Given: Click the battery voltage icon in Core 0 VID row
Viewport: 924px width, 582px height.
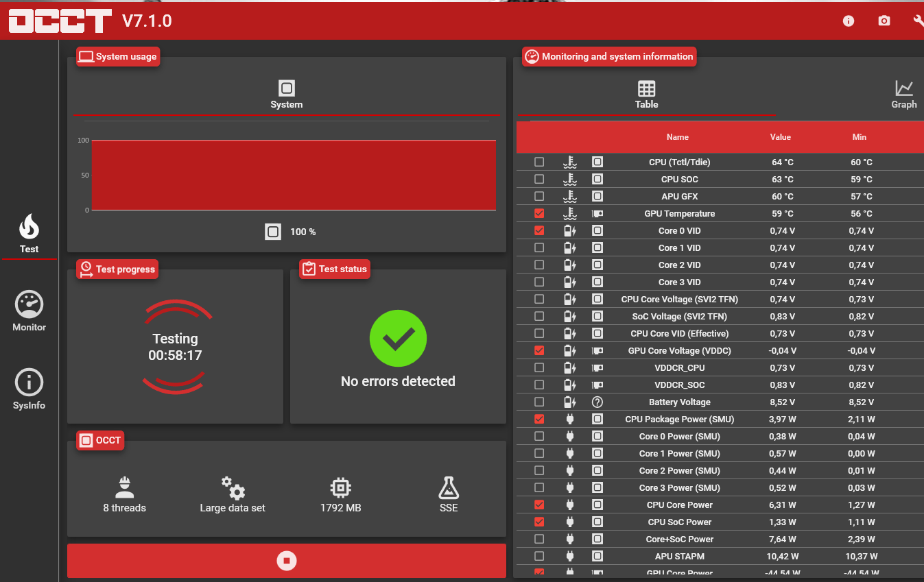Looking at the screenshot, I should (x=569, y=230).
